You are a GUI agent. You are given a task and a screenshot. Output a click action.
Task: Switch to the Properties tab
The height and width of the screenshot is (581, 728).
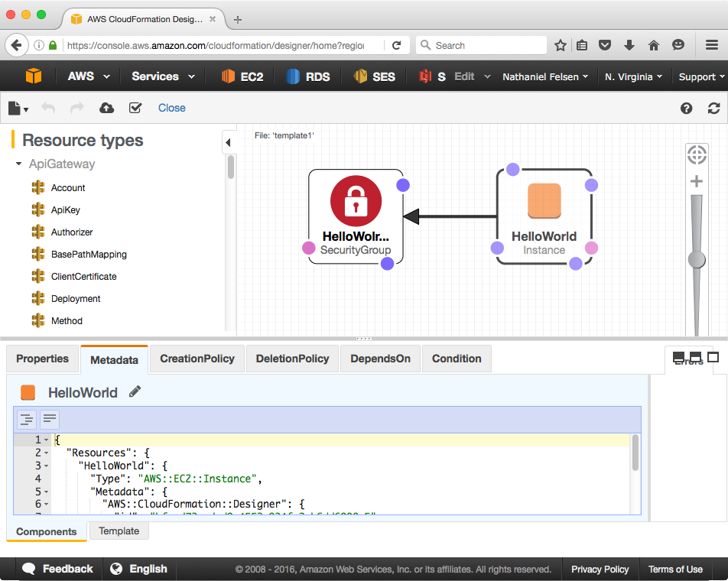click(x=42, y=359)
